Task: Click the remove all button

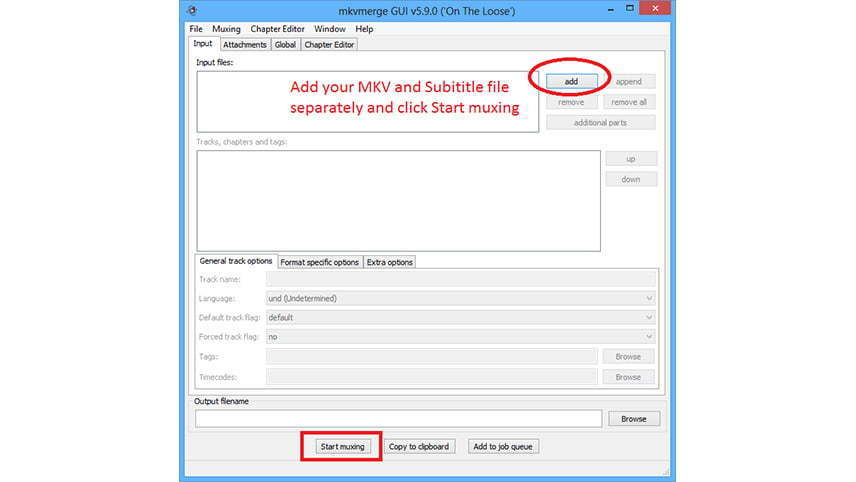Action: tap(629, 102)
